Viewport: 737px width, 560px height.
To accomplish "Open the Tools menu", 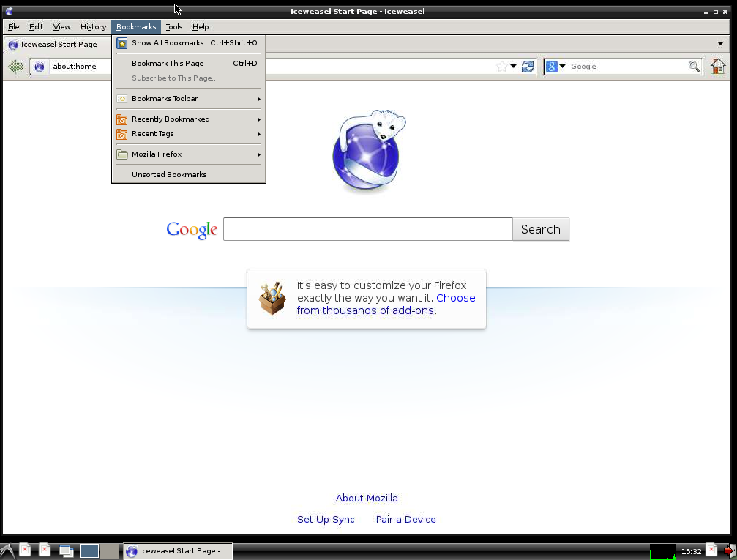I will click(x=174, y=27).
